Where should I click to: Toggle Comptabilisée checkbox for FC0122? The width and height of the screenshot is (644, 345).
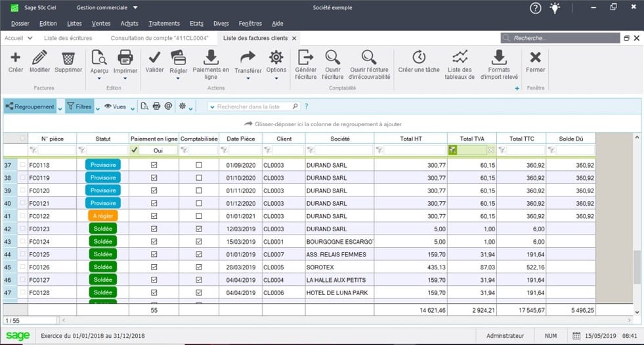199,216
